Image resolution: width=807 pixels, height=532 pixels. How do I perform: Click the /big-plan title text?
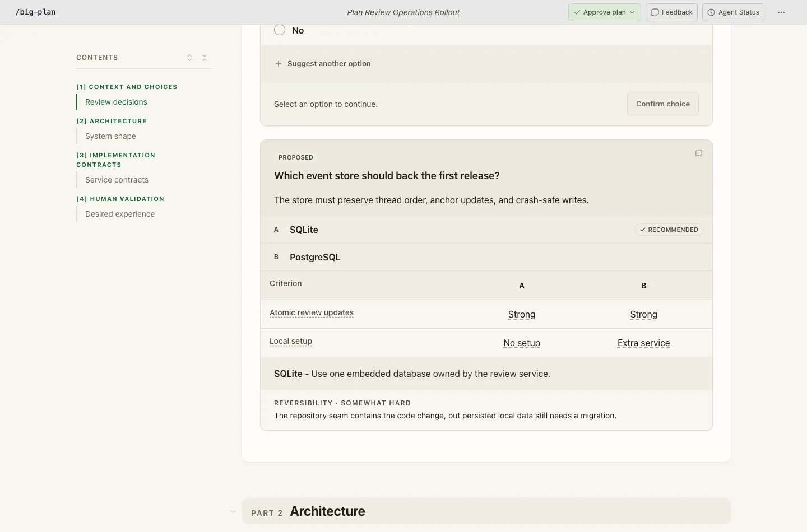(35, 12)
